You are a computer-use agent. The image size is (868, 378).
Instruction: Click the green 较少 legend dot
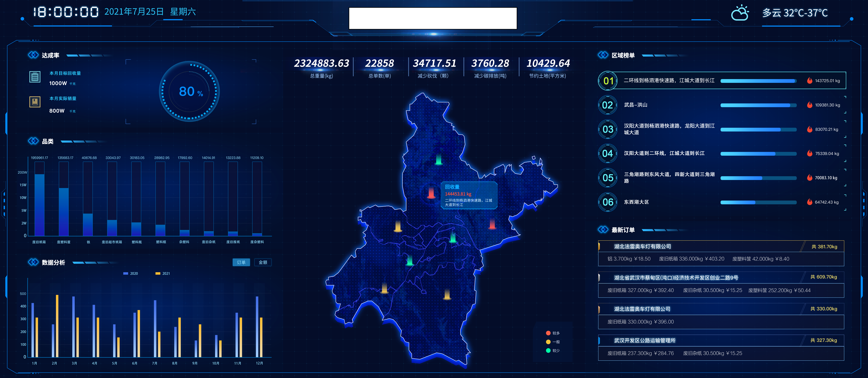548,351
